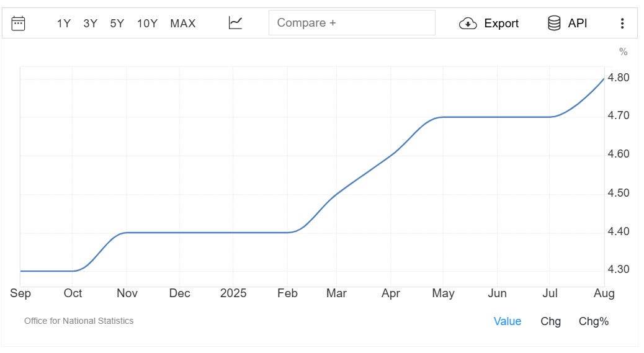Switch chart display to Chg%

[x=594, y=321]
